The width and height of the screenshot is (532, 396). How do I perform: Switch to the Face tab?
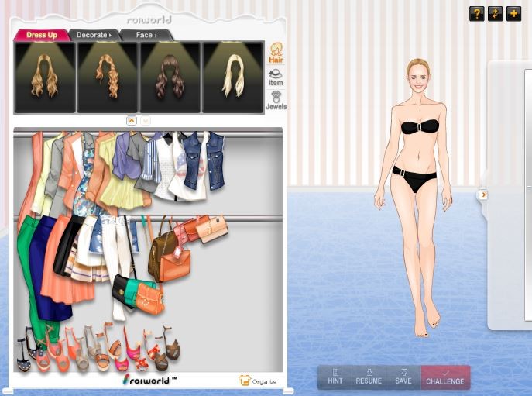pyautogui.click(x=145, y=35)
